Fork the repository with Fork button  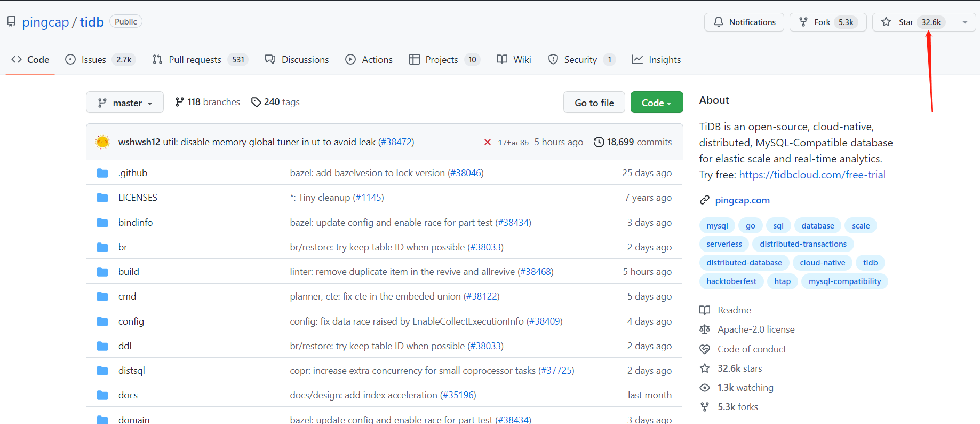(x=828, y=22)
